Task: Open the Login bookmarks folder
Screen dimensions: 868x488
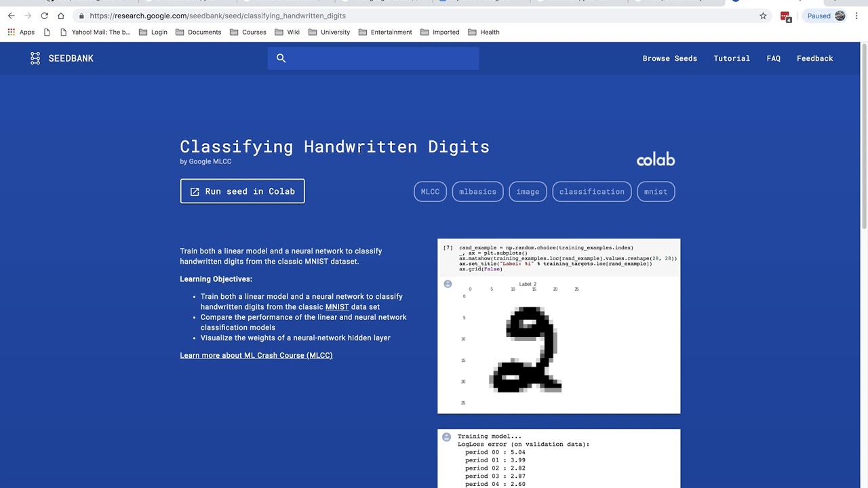Action: [x=153, y=32]
